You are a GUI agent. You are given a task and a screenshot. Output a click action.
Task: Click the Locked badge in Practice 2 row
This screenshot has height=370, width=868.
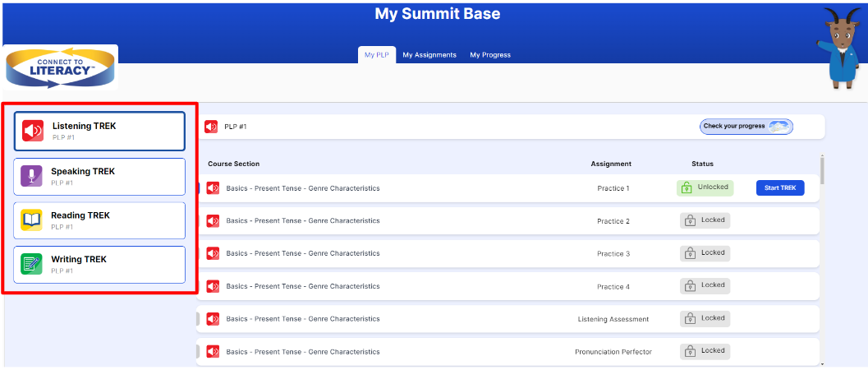(705, 220)
